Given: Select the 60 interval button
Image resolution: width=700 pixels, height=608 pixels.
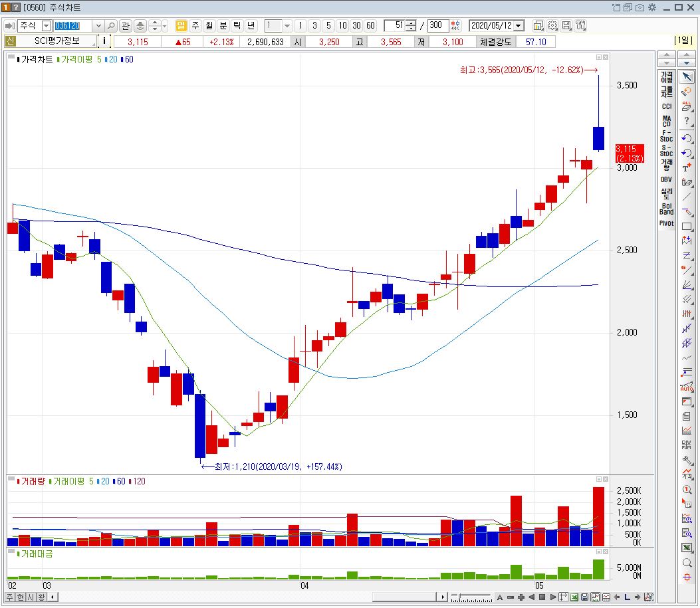Looking at the screenshot, I should [x=370, y=26].
